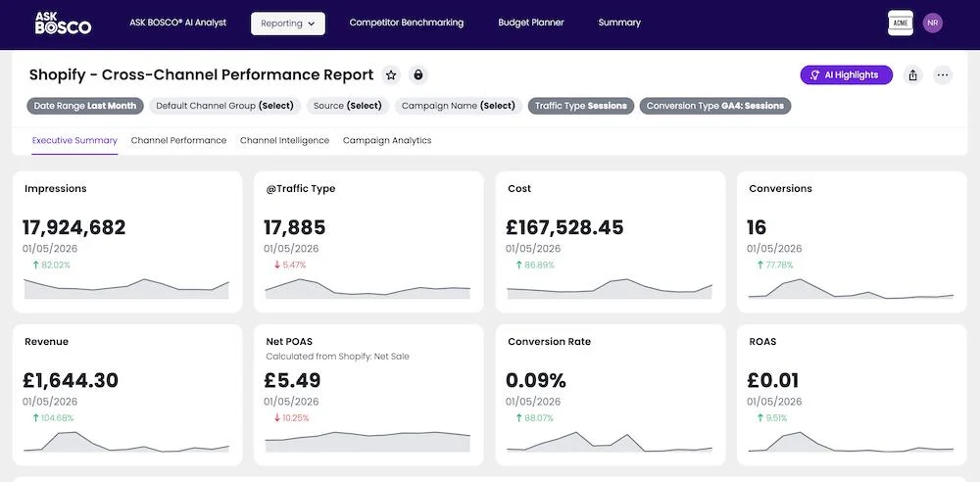Click the 9.51% ROAS change indicator
The height and width of the screenshot is (482, 980).
pyautogui.click(x=772, y=417)
